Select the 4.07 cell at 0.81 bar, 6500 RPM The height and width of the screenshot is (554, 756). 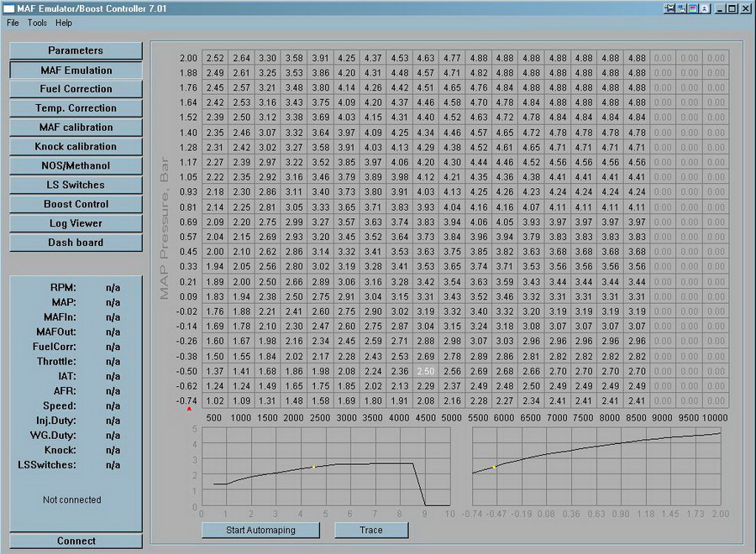(532, 207)
